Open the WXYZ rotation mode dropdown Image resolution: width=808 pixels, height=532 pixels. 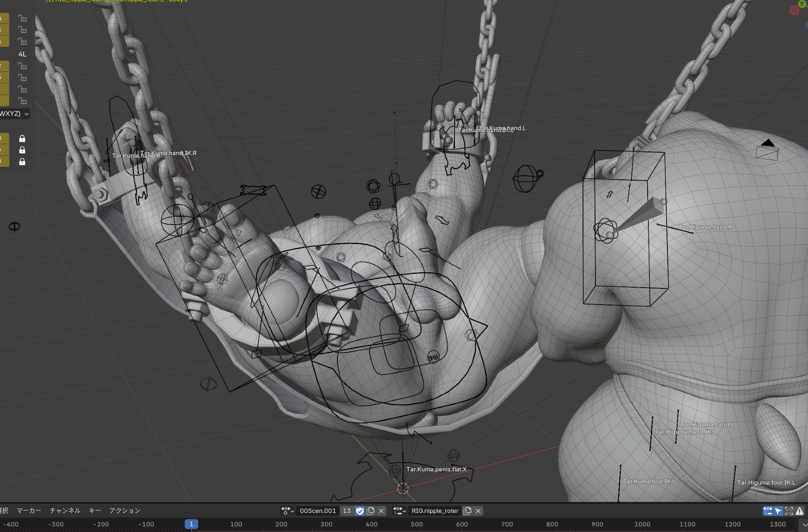pos(15,114)
